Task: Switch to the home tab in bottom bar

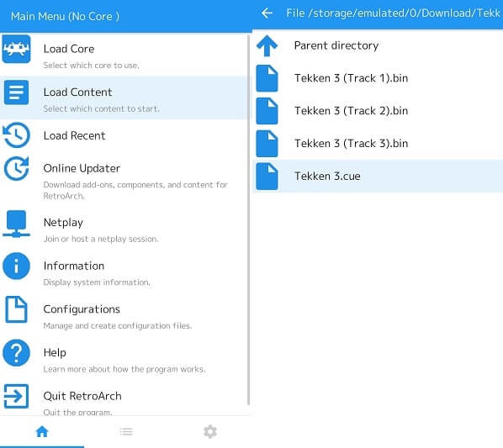Action: [x=42, y=431]
